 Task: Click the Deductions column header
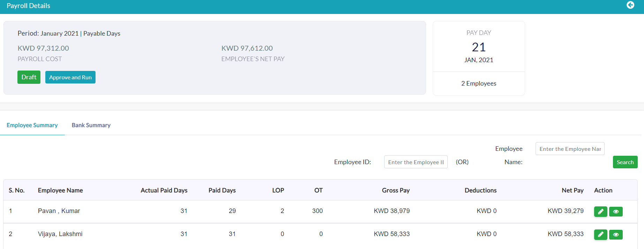point(480,190)
